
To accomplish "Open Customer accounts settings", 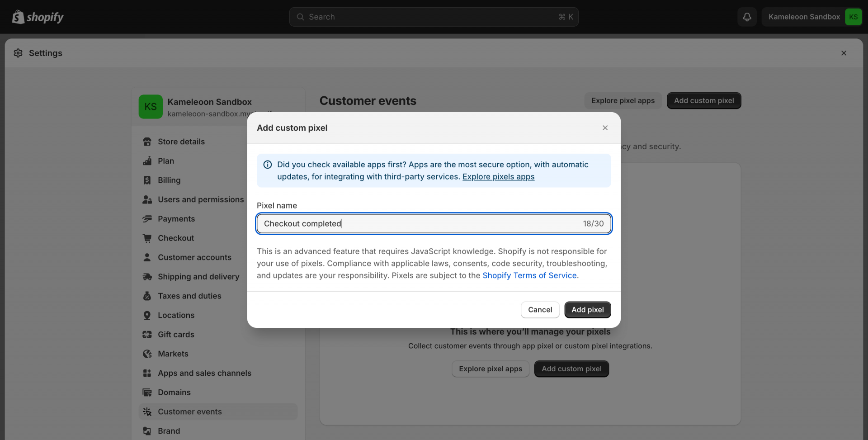I will coord(194,258).
